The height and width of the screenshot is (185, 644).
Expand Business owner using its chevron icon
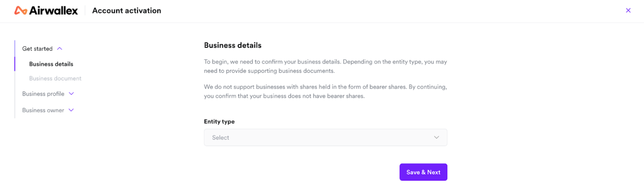[x=71, y=110]
